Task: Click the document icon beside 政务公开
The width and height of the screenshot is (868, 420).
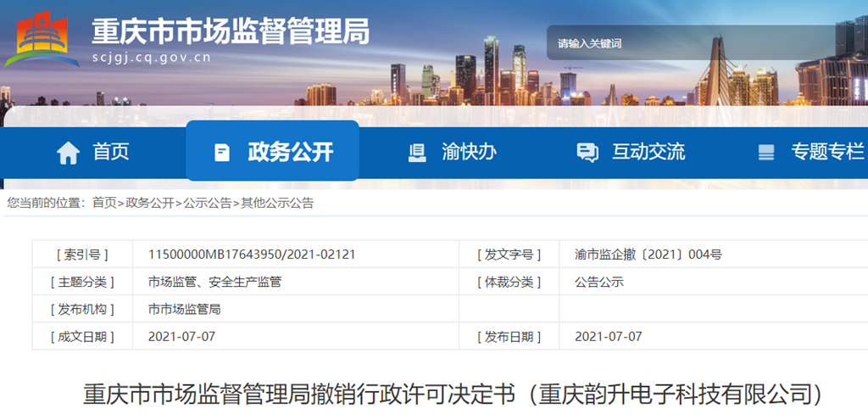Action: [222, 153]
